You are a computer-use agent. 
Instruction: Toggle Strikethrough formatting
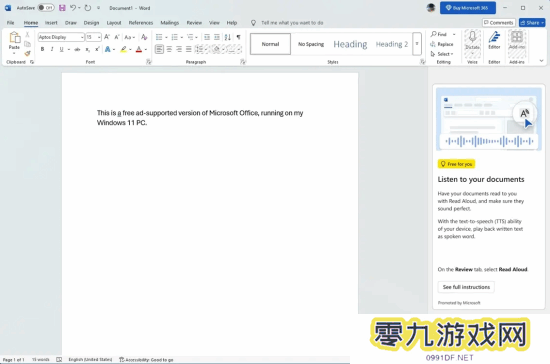point(77,49)
